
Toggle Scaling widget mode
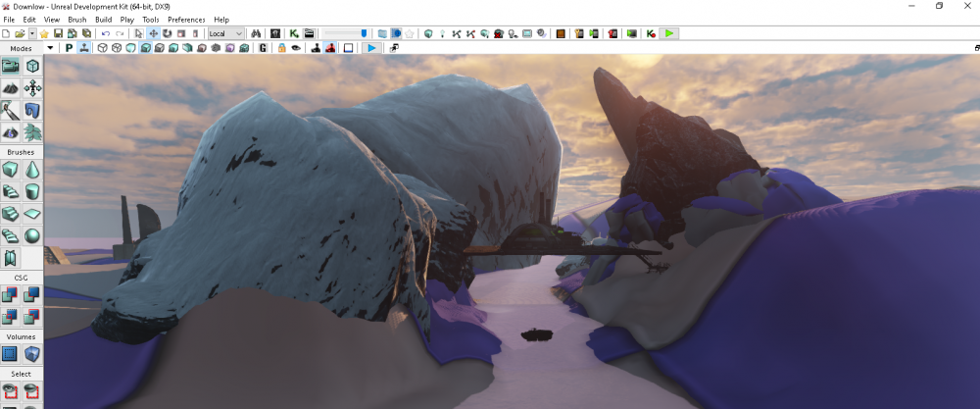pos(181,33)
